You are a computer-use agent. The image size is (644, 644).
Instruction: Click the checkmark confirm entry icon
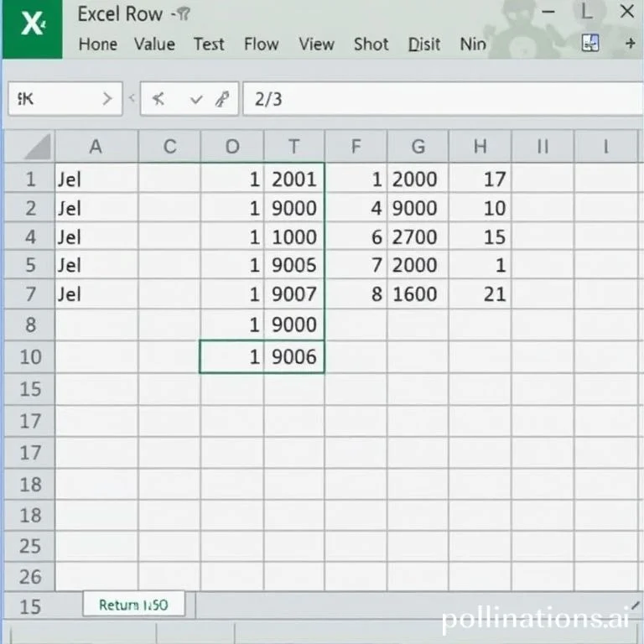(196, 99)
